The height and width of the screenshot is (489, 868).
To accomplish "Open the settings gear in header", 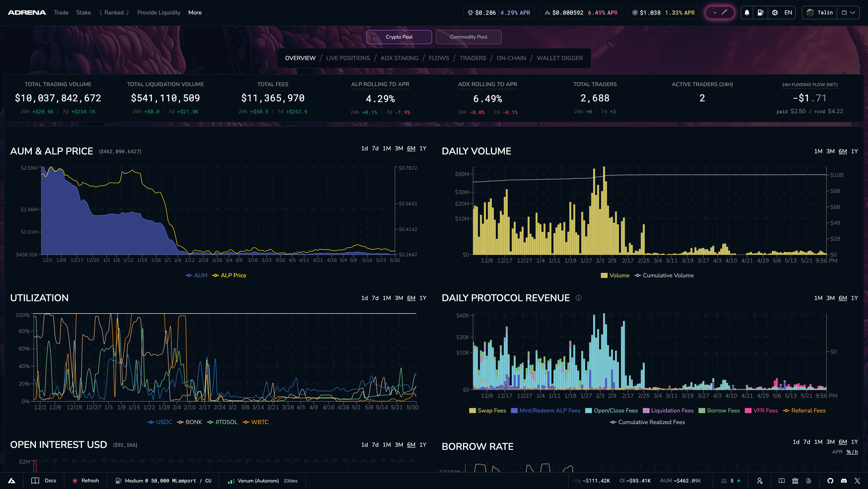I will click(775, 13).
